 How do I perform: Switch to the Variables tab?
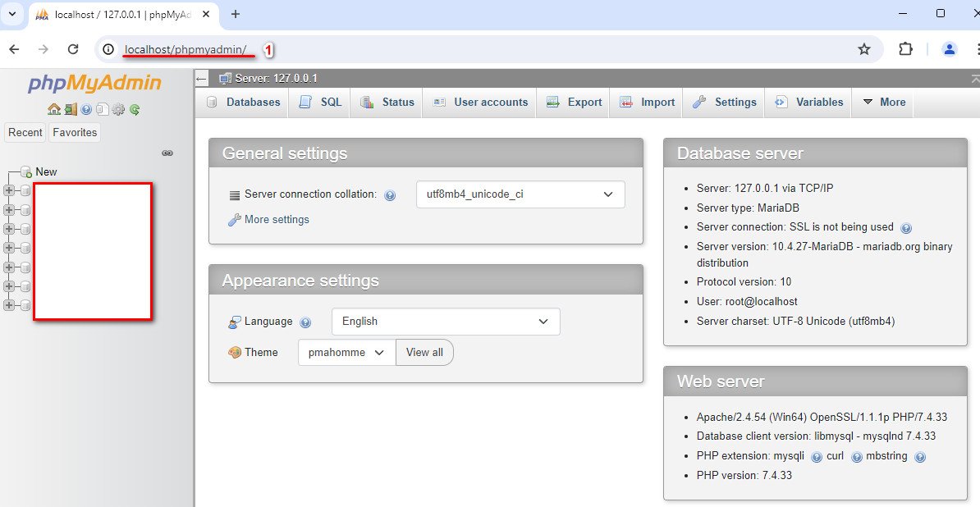808,103
